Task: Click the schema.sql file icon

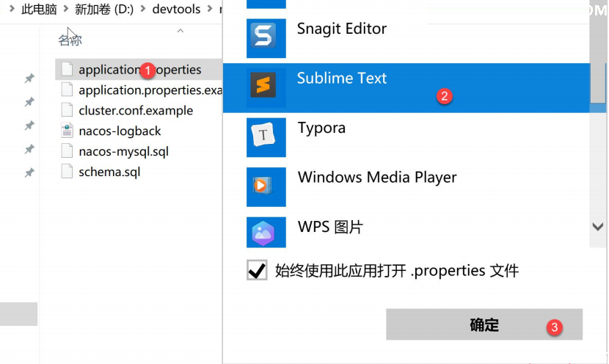Action: [67, 172]
